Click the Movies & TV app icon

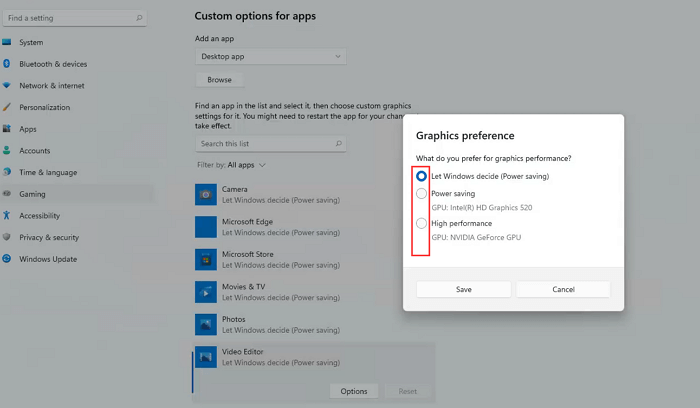(206, 292)
